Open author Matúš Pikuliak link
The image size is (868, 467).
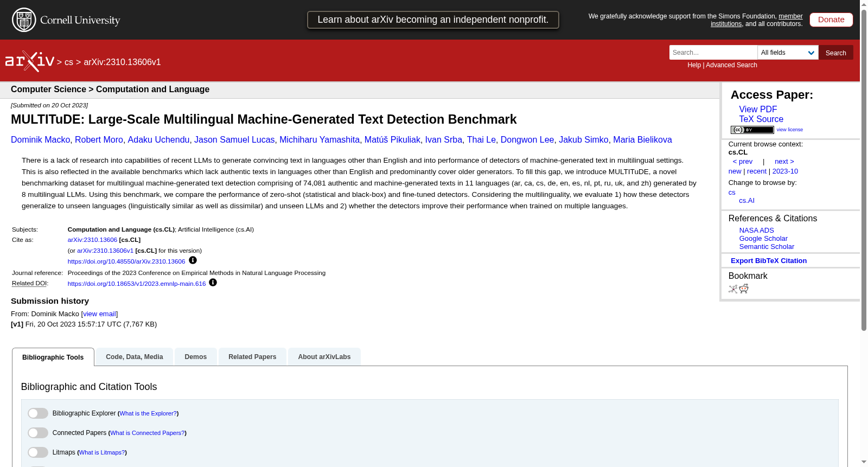392,139
